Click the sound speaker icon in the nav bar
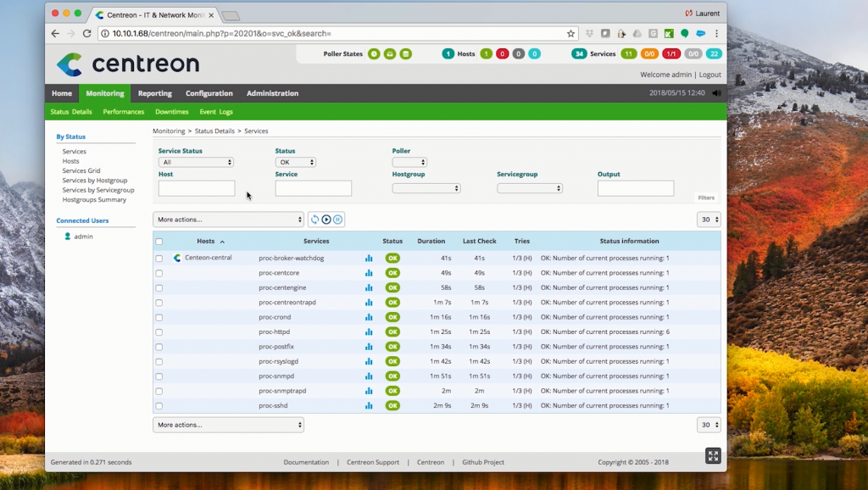 716,93
